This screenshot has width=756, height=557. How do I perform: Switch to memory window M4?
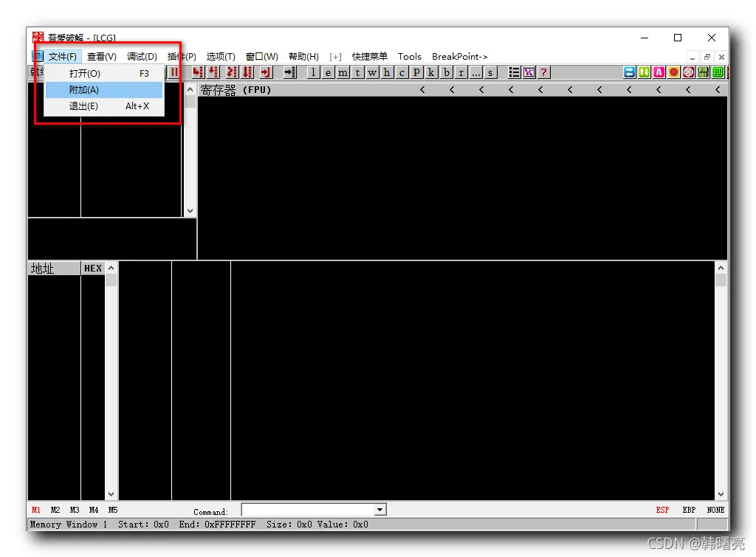pyautogui.click(x=94, y=510)
